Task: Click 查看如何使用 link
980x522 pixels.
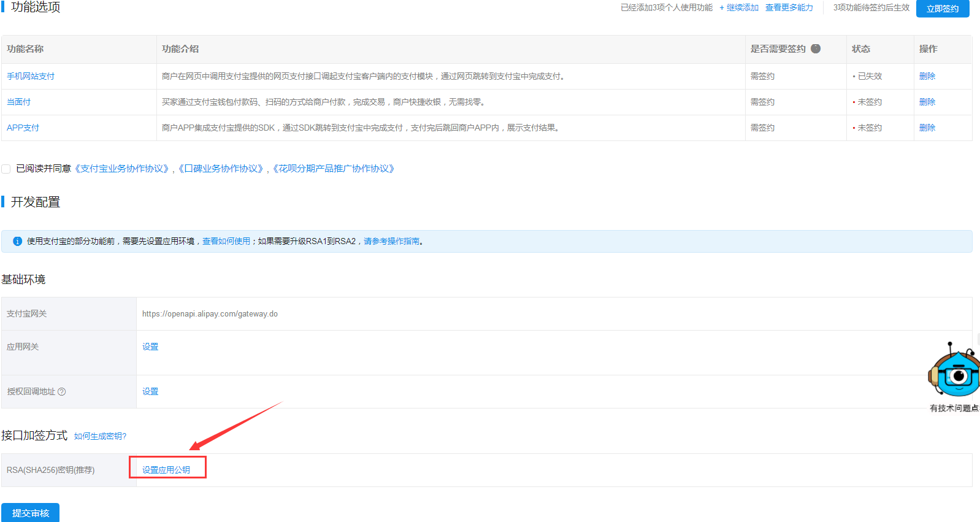Action: [x=226, y=241]
